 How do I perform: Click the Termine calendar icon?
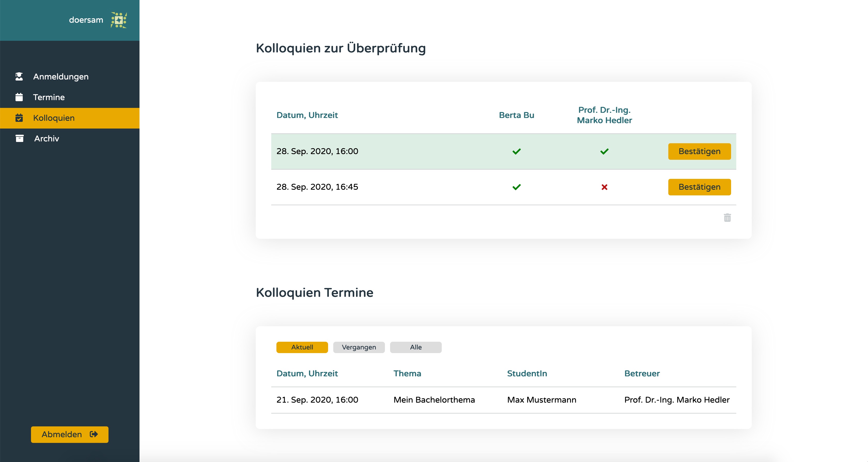[x=19, y=97]
